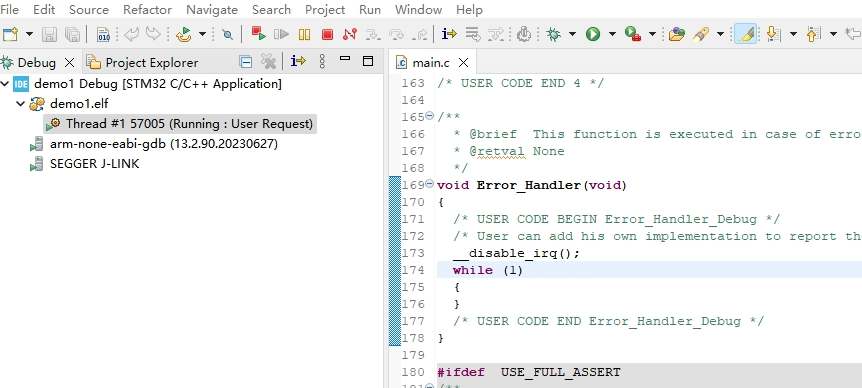Screen dimensions: 862x388
Task: Collapse the demo1.elf tree node
Action: pos(21,103)
